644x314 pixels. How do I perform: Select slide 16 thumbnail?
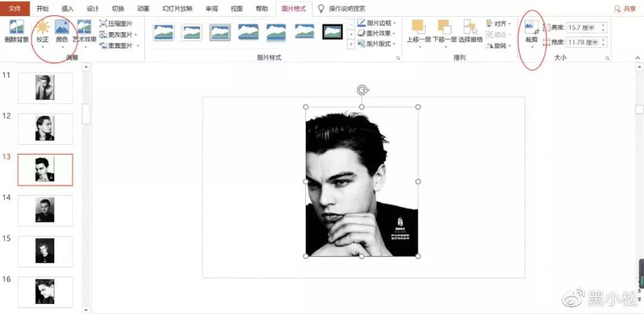(45, 292)
